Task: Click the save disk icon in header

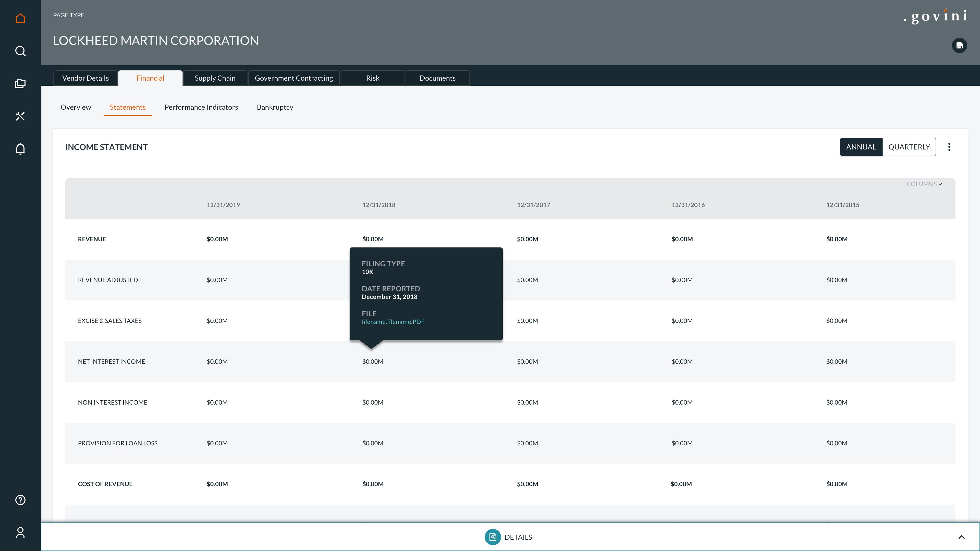Action: pos(959,46)
